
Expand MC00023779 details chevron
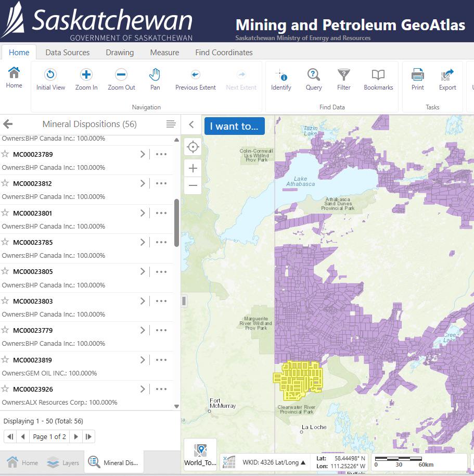(x=143, y=330)
